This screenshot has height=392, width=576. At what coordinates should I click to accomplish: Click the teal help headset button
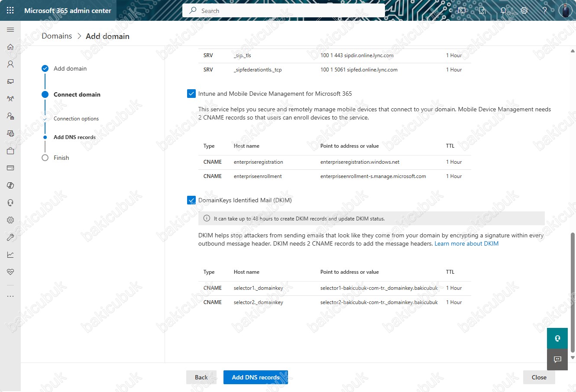[x=557, y=338]
